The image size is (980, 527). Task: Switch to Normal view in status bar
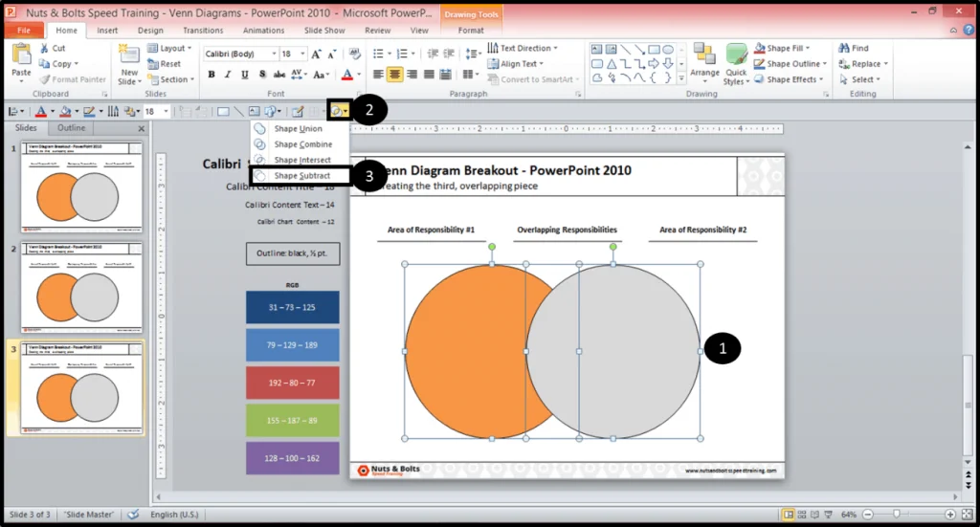point(789,515)
